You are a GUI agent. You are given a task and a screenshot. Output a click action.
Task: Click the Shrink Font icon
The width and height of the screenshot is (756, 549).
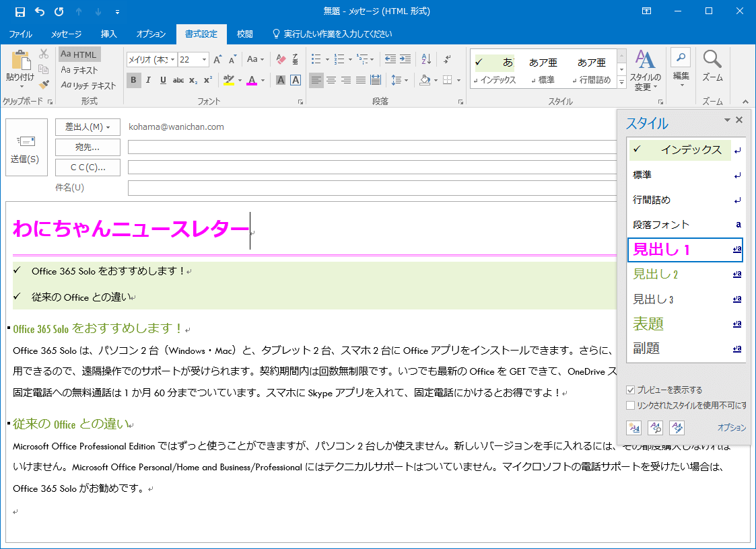[x=233, y=59]
